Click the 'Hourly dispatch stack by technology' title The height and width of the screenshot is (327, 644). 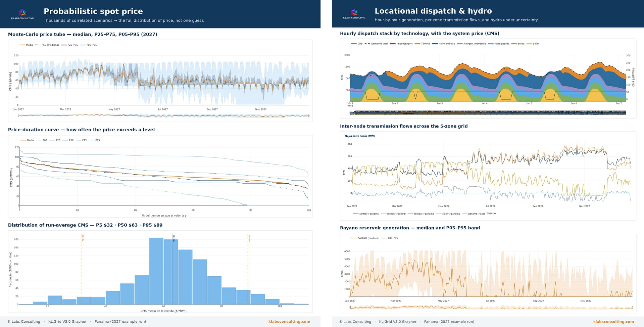coord(419,33)
